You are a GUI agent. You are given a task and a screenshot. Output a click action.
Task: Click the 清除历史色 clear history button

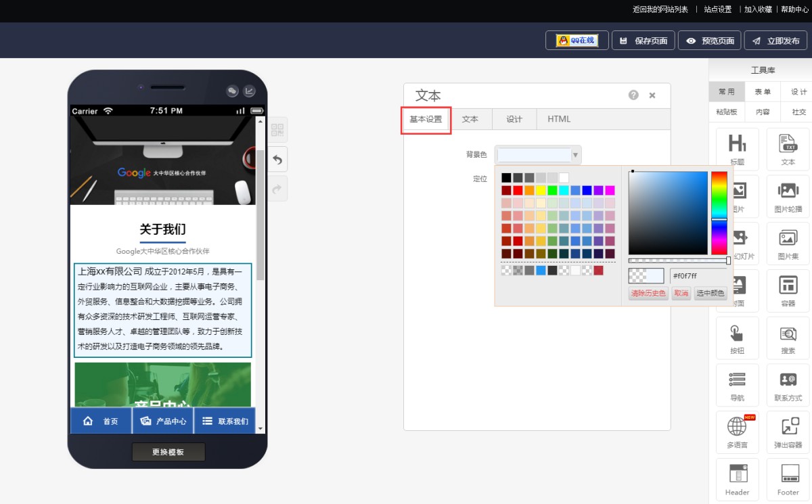(x=648, y=294)
